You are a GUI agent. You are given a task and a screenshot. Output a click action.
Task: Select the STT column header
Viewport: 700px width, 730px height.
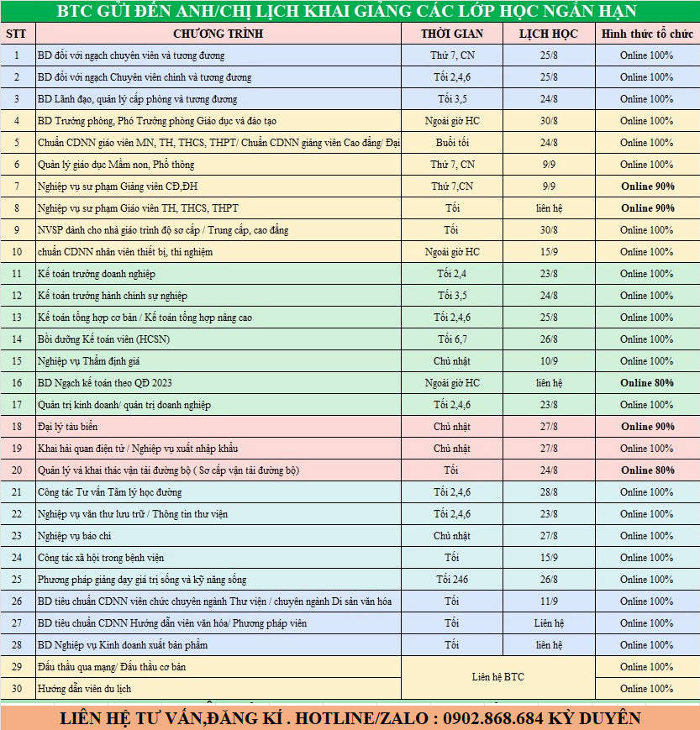click(x=15, y=34)
